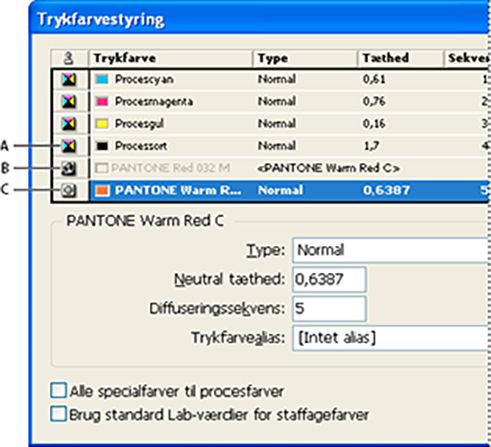Enable Brug standard Lab-værdier for staffagefarver
The width and height of the screenshot is (491, 447).
pyautogui.click(x=58, y=414)
